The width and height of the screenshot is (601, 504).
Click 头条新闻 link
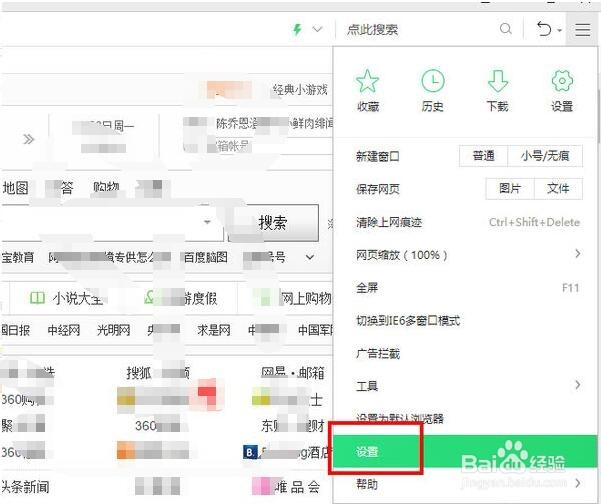point(25,487)
